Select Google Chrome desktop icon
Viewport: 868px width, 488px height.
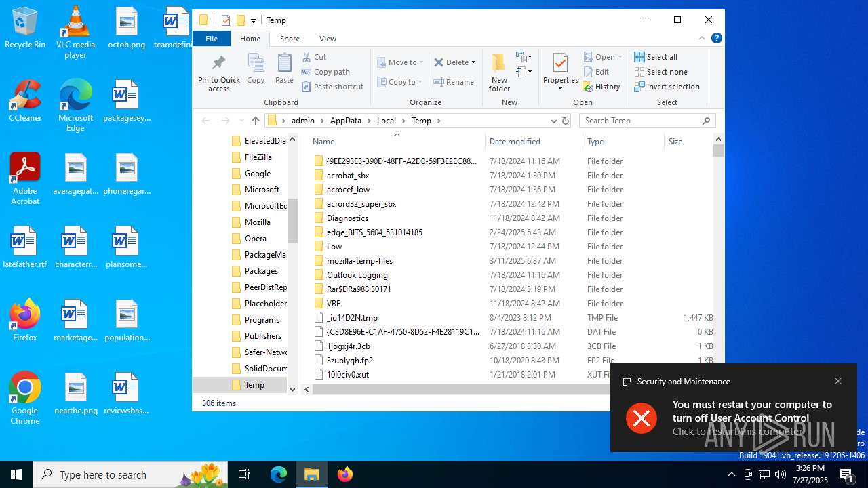(25, 399)
